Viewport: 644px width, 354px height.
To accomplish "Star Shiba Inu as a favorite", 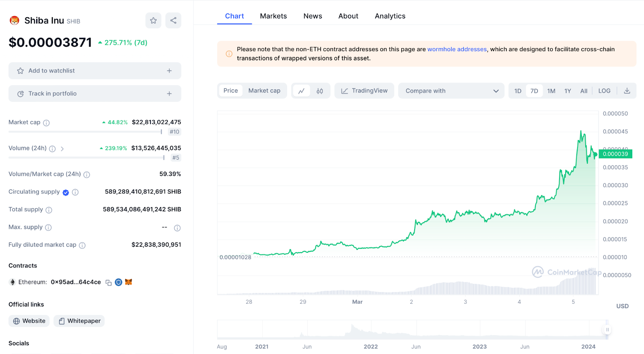I will tap(153, 21).
